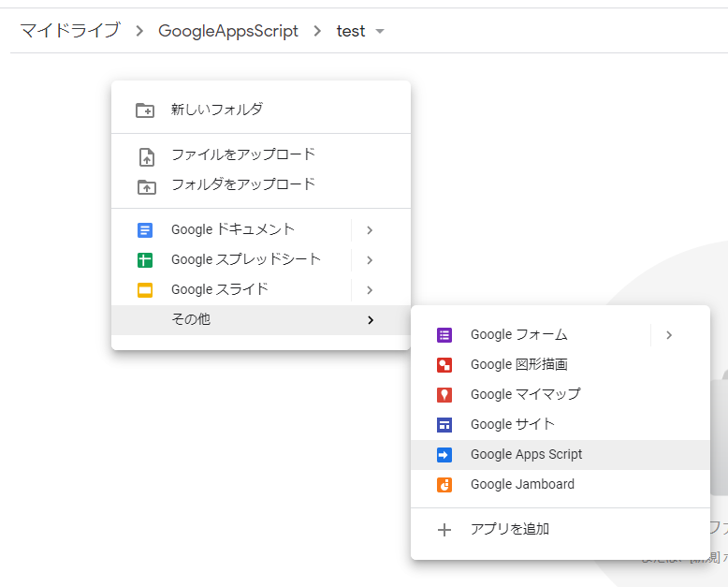This screenshot has width=728, height=587.
Task: Click the new folder icon
Action: [145, 110]
